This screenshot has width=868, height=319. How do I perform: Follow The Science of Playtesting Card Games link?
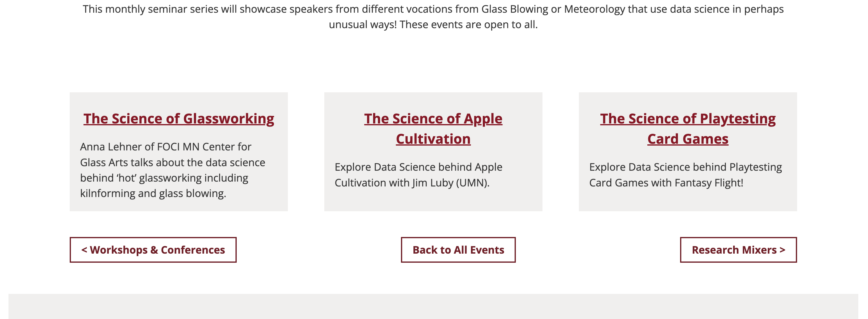(x=687, y=129)
